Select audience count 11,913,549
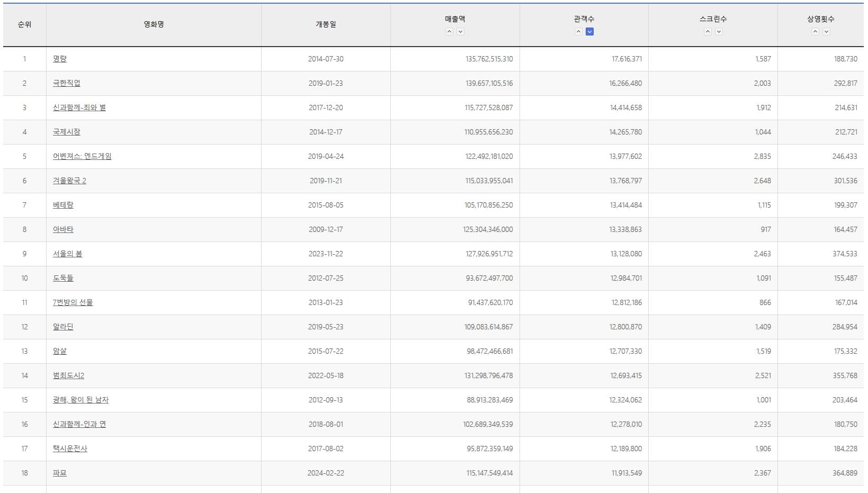 point(627,473)
